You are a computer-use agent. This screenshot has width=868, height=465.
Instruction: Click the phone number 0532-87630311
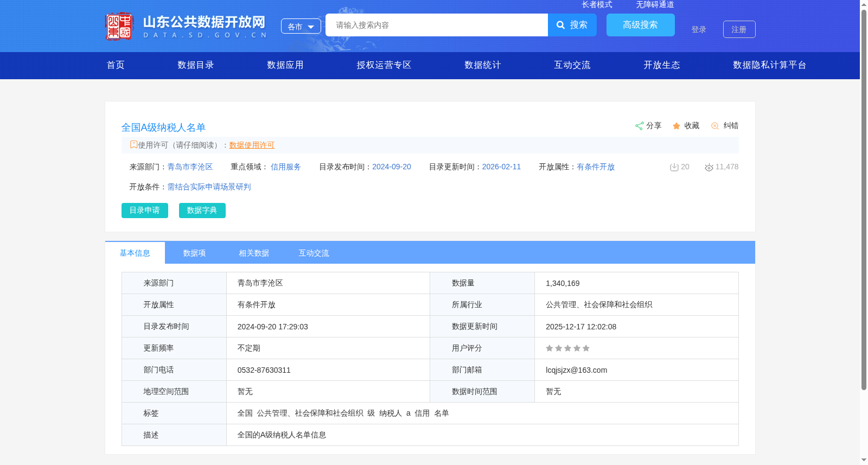coord(264,370)
